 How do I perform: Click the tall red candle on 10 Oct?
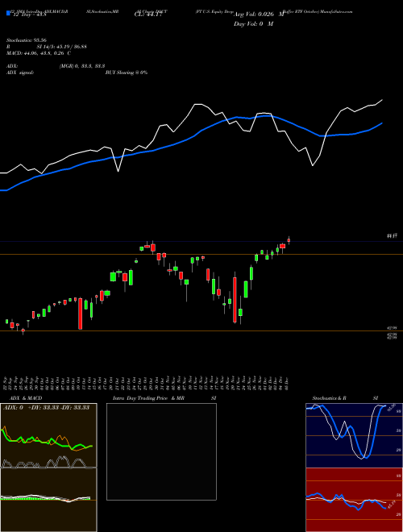(x=81, y=314)
